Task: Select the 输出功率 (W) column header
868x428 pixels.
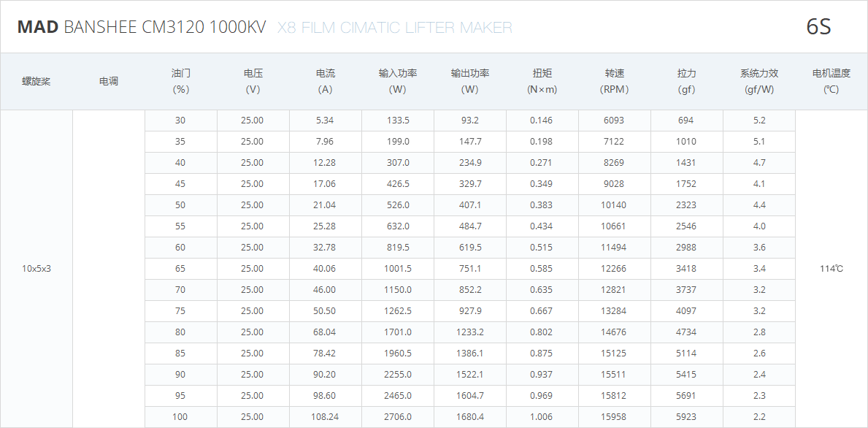Action: [x=470, y=81]
